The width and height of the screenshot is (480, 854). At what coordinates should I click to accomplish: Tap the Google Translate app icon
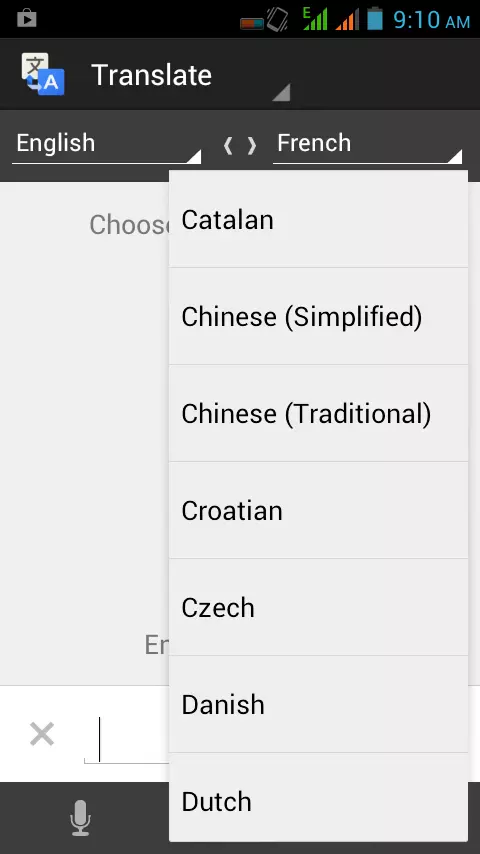click(x=42, y=74)
